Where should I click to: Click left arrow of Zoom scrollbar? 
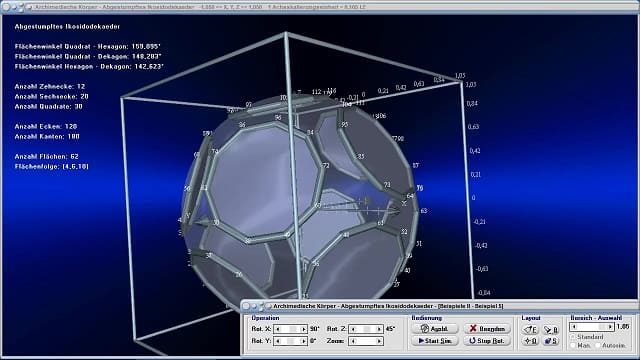coord(353,341)
